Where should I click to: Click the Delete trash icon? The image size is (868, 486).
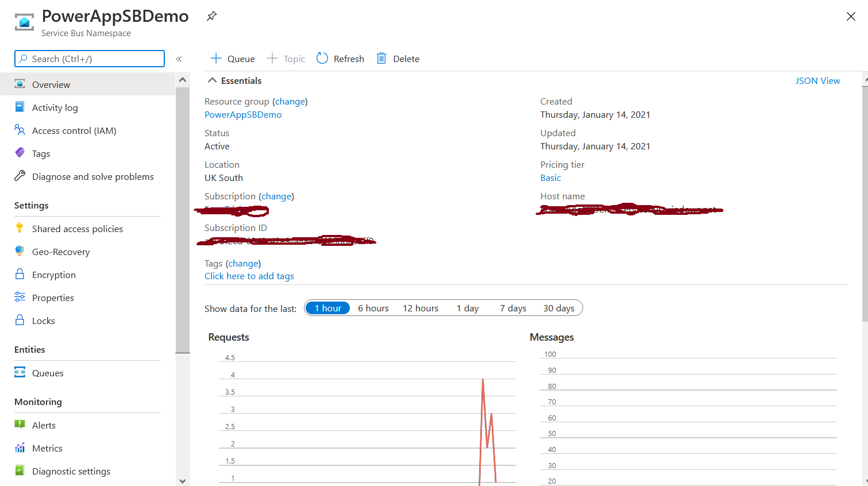tap(381, 58)
